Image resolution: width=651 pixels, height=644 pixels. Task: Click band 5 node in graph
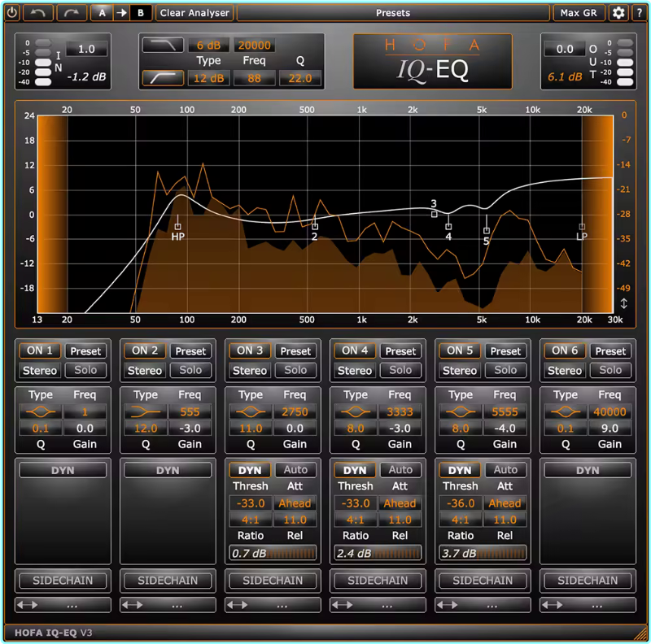(x=487, y=231)
